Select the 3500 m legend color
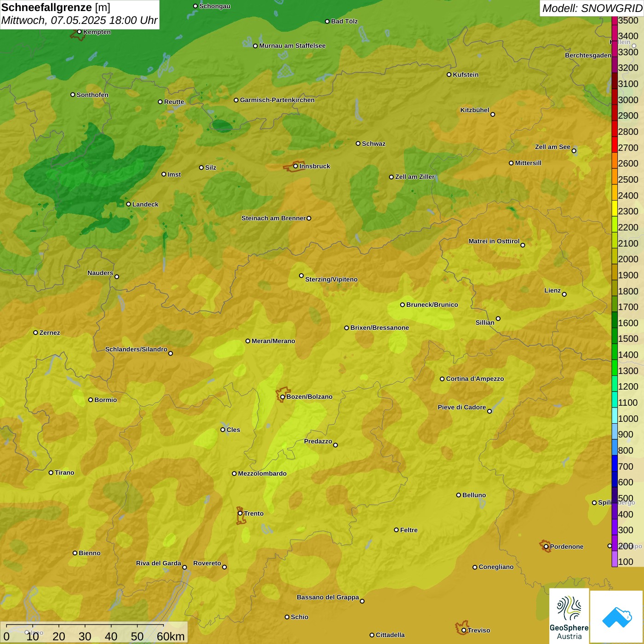Screen dimensions: 644x644 click(615, 20)
